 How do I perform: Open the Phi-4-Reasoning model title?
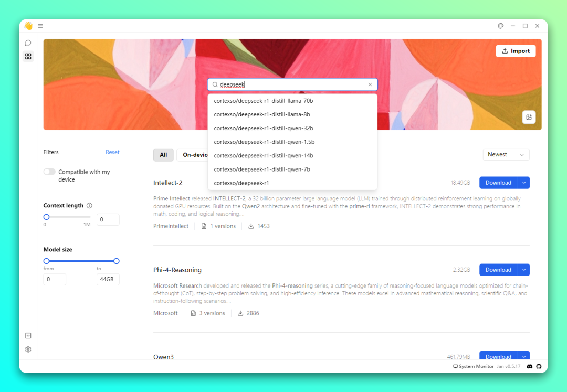pyautogui.click(x=177, y=270)
